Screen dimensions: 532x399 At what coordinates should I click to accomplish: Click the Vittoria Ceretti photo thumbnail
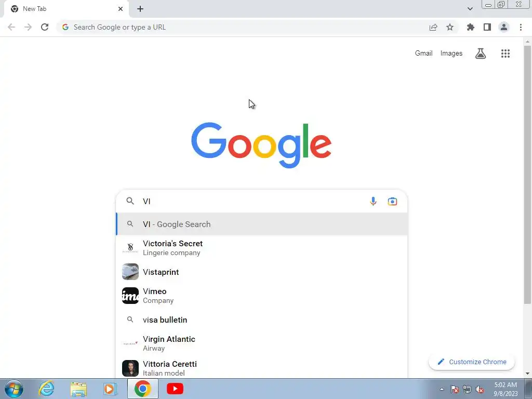[130, 368]
